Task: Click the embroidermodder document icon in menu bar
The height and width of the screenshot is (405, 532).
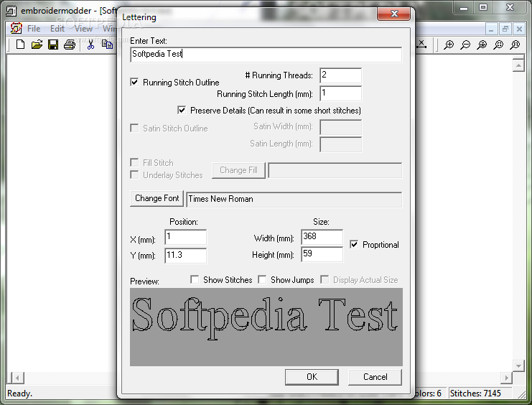Action: coord(16,28)
